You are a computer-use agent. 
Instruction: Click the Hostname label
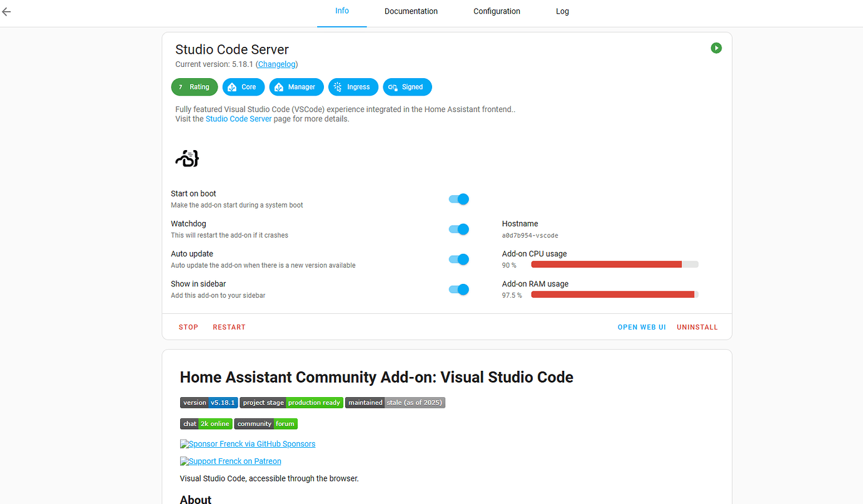tap(520, 224)
